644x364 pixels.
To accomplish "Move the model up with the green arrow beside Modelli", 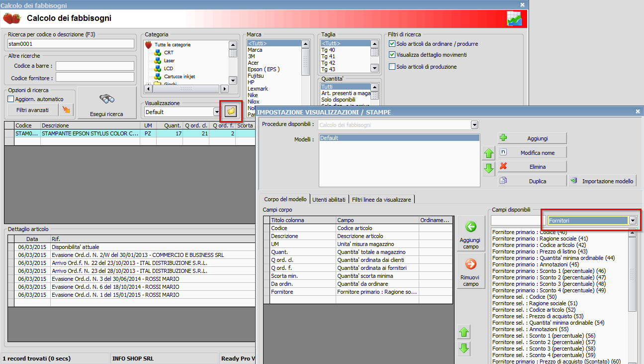I will pyautogui.click(x=488, y=153).
